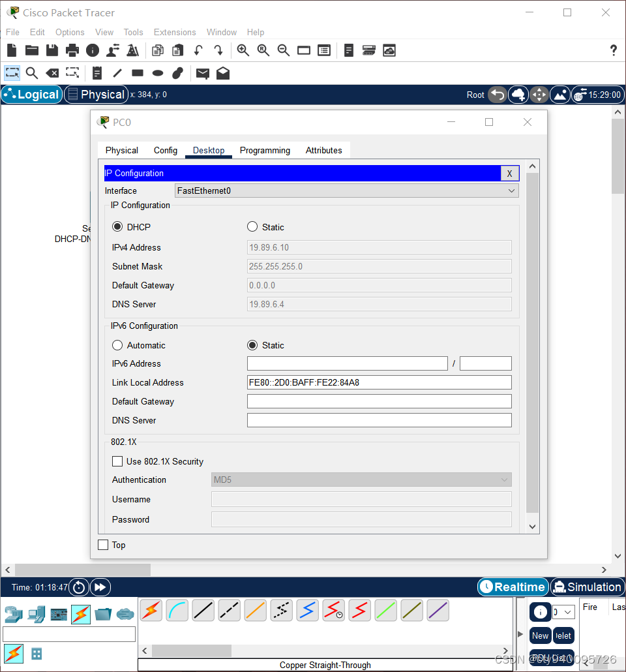Open the Authentication MD5 dropdown
Viewport: 626px width, 672px height.
pyautogui.click(x=361, y=480)
